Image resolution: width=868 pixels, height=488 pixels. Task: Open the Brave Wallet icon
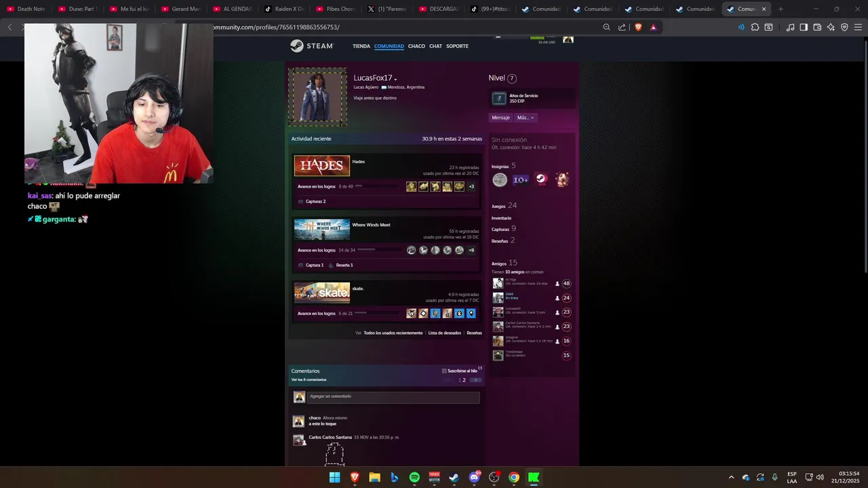tap(817, 27)
